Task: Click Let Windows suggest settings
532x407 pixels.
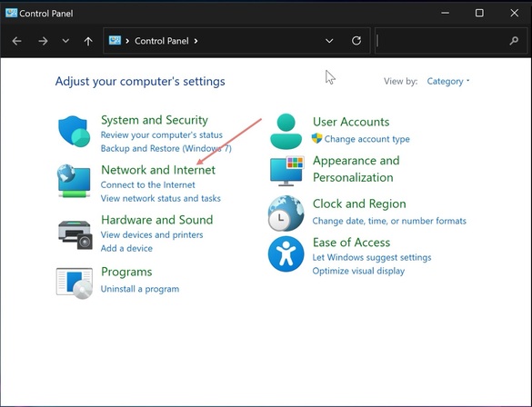Action: (372, 257)
